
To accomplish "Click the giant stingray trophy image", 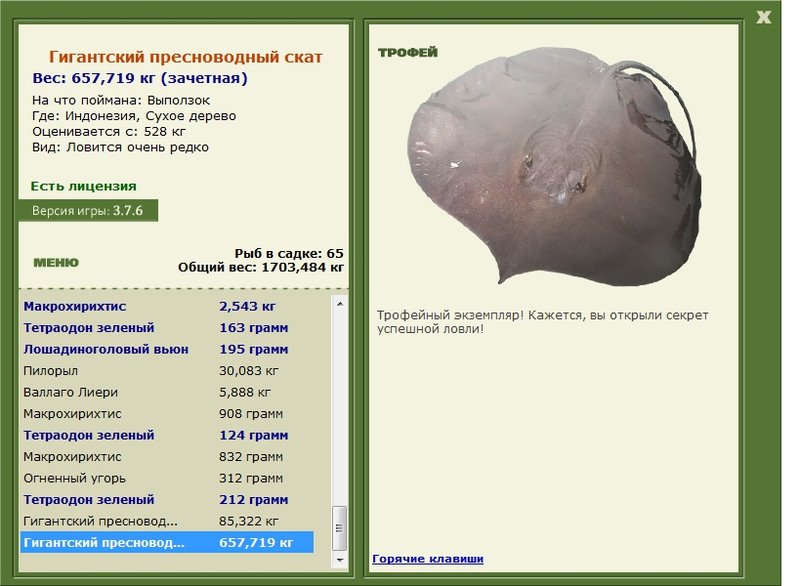I will pos(555,166).
